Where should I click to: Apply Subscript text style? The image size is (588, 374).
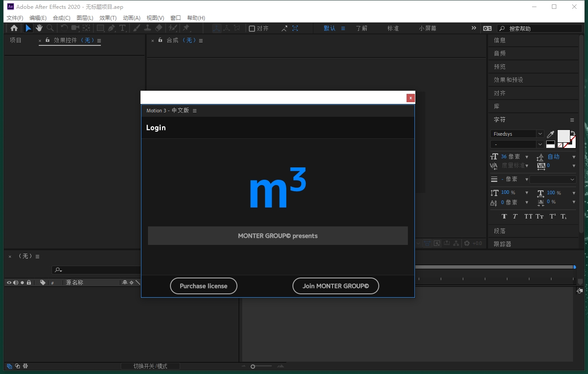pyautogui.click(x=564, y=216)
